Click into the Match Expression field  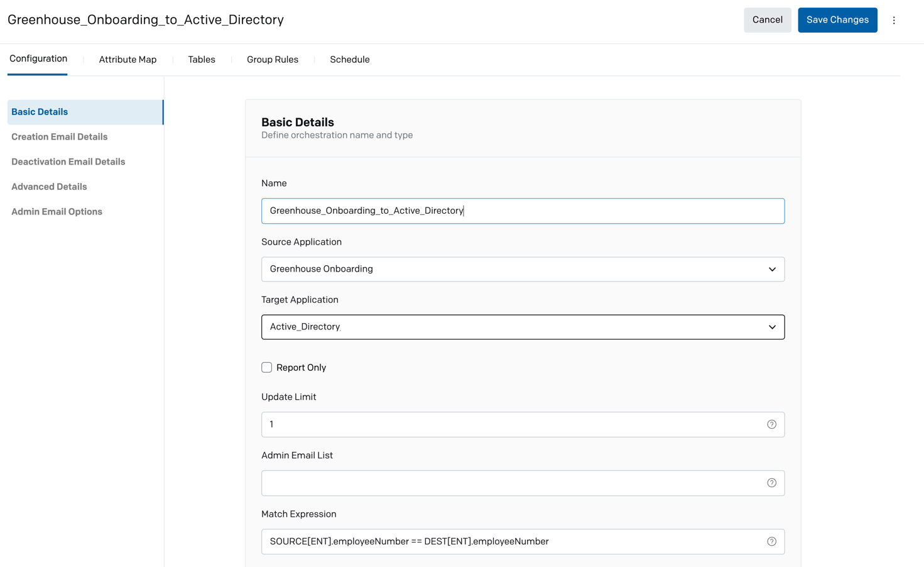tap(523, 541)
